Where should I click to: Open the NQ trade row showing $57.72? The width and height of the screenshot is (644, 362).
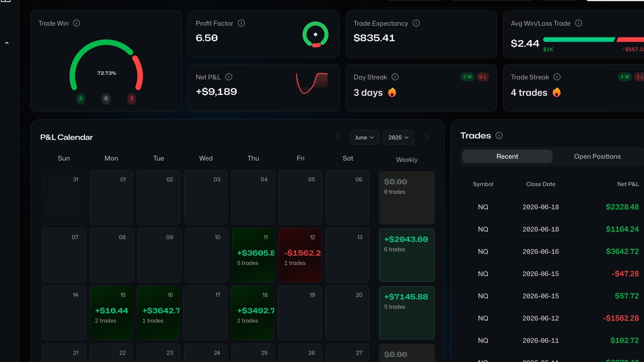coord(552,296)
